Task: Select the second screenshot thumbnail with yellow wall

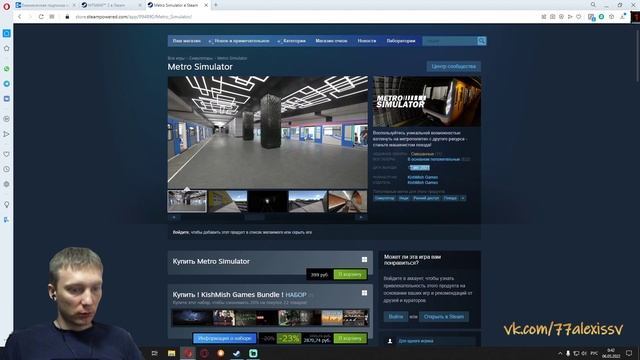Action: [227, 201]
